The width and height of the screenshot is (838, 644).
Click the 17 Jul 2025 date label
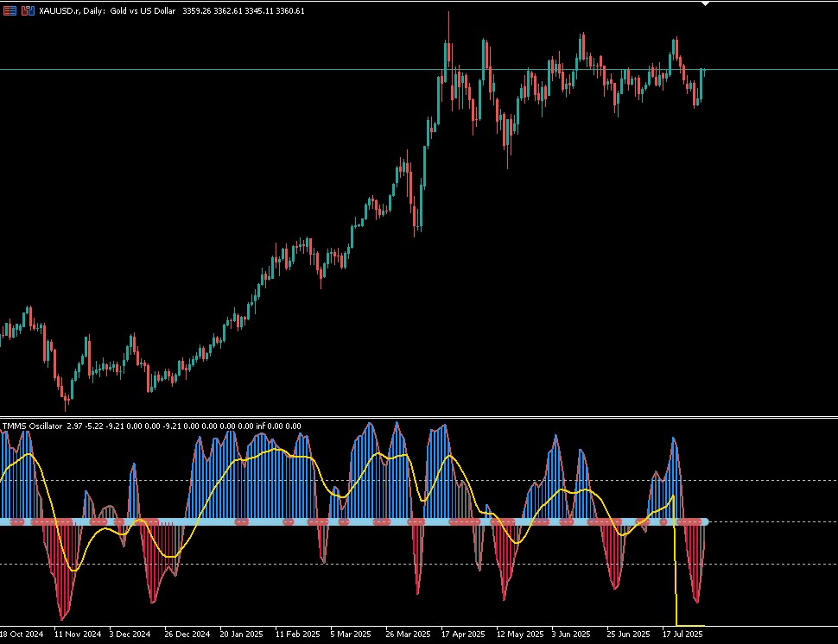[x=682, y=635]
